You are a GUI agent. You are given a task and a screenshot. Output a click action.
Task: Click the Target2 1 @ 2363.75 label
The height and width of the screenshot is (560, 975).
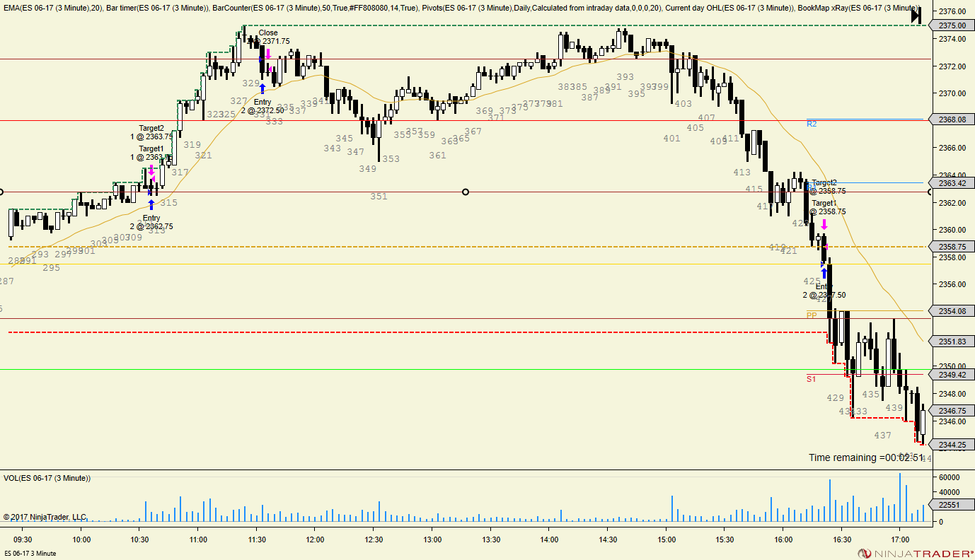pos(151,132)
